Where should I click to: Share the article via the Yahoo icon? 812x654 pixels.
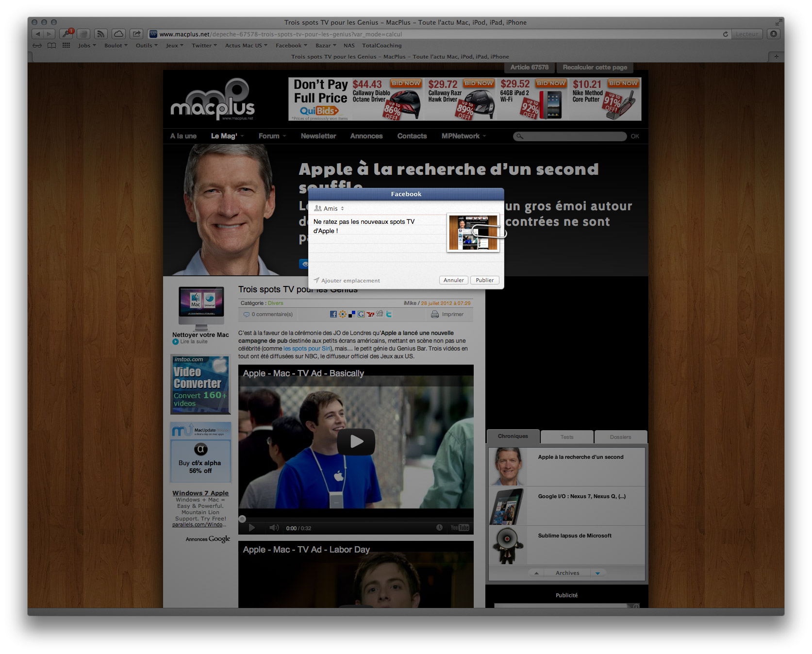coord(370,314)
